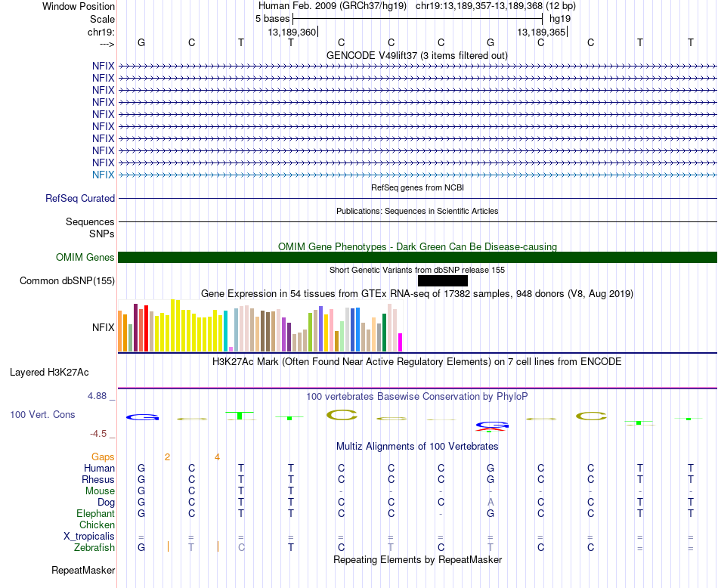718x588 pixels.
Task: Open the SNPs track label
Action: point(102,234)
